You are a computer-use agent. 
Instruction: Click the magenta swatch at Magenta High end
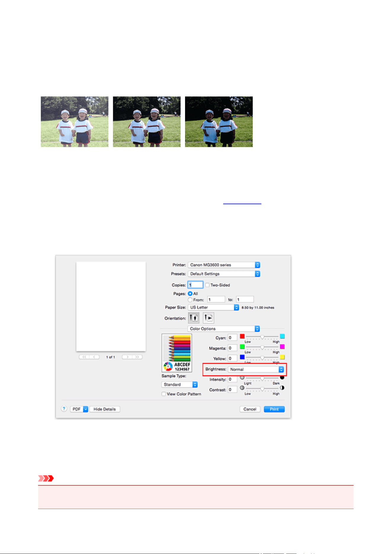pos(282,347)
